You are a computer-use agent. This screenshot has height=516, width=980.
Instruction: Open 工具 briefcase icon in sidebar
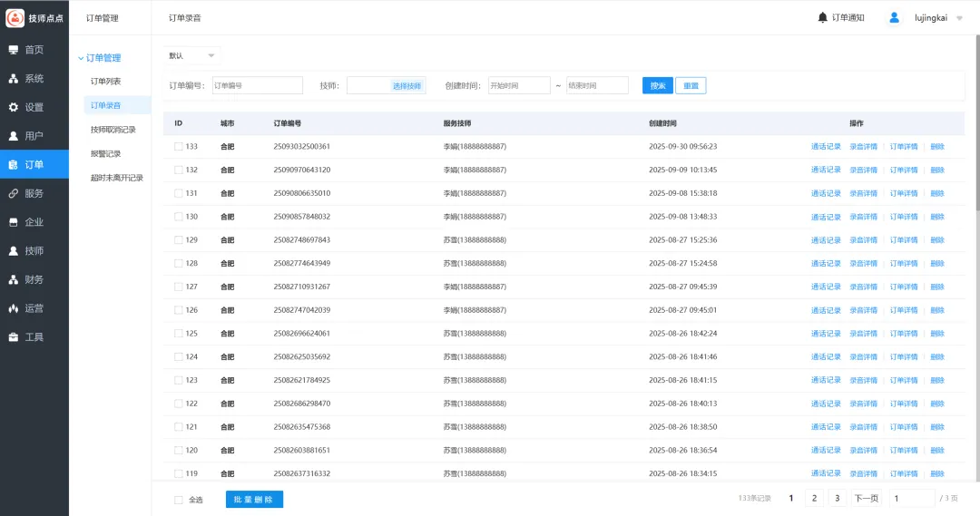(x=14, y=337)
